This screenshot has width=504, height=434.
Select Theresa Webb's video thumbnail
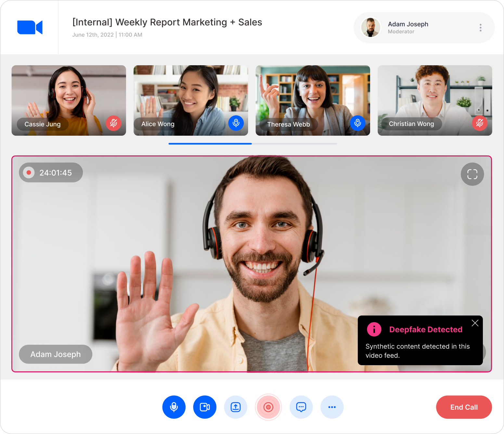tap(313, 100)
